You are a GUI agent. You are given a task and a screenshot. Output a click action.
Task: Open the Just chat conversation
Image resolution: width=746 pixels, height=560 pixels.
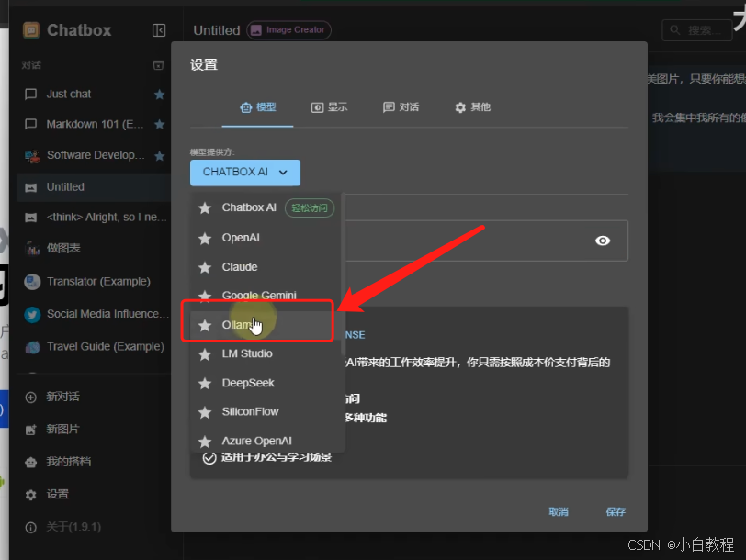(x=94, y=95)
